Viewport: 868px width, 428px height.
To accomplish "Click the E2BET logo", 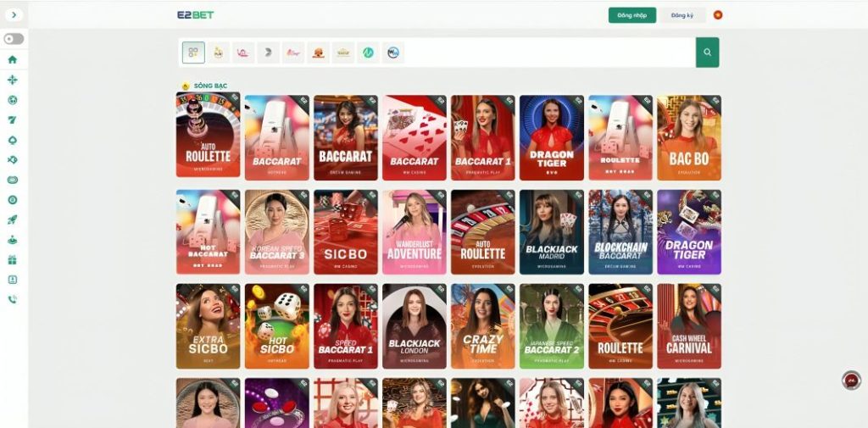I will pyautogui.click(x=196, y=15).
